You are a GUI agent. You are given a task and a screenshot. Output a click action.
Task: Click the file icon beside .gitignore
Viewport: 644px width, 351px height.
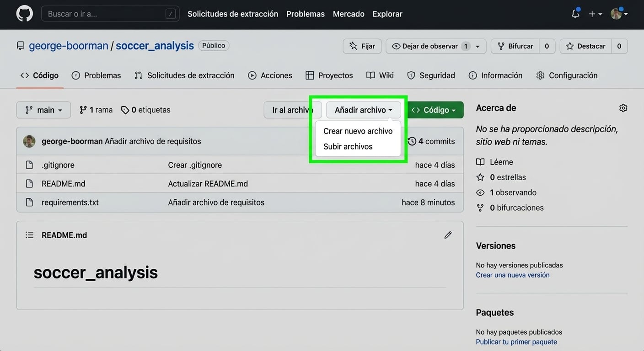pos(29,165)
